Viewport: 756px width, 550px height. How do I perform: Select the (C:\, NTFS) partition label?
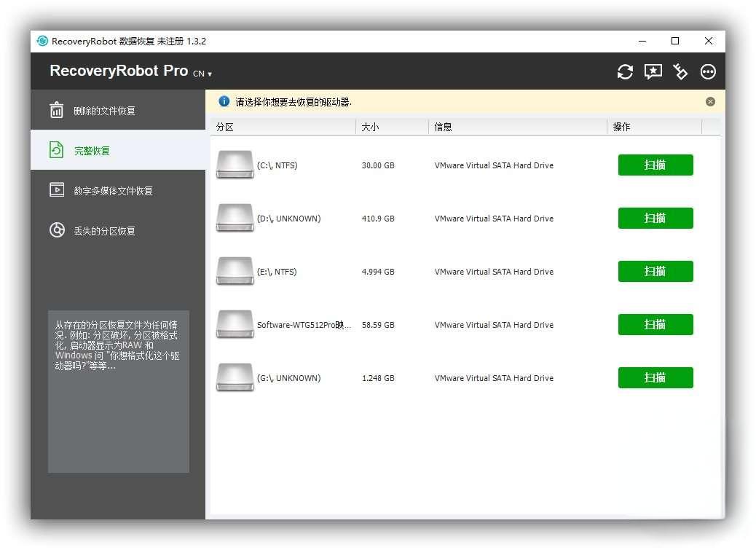click(277, 165)
